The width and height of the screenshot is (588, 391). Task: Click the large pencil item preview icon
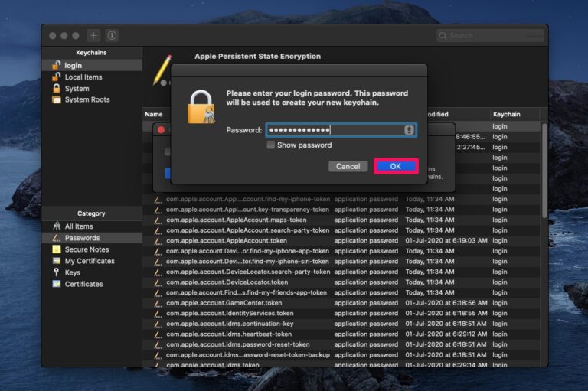pos(162,70)
